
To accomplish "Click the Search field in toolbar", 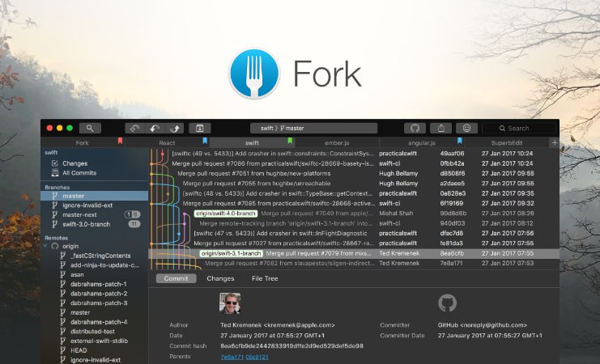I will click(519, 128).
